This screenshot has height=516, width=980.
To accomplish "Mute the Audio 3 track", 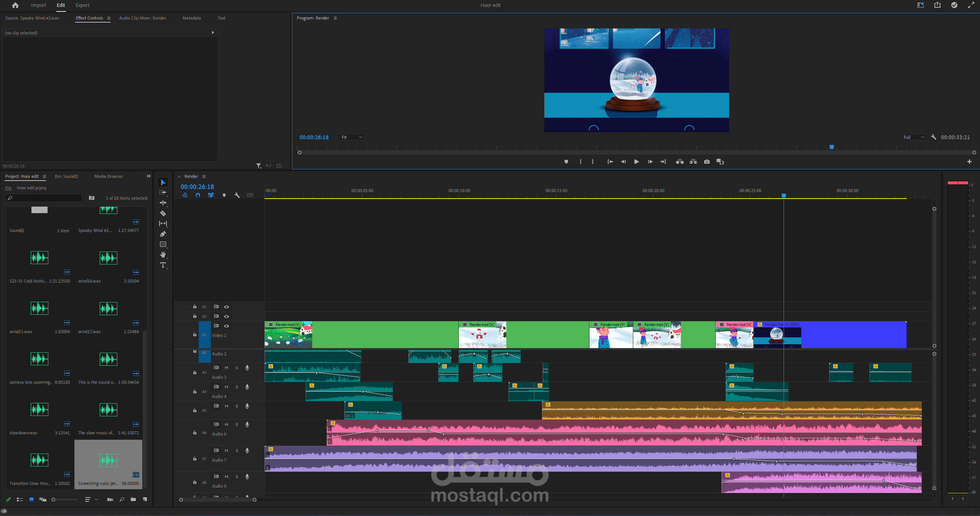I will tap(226, 368).
